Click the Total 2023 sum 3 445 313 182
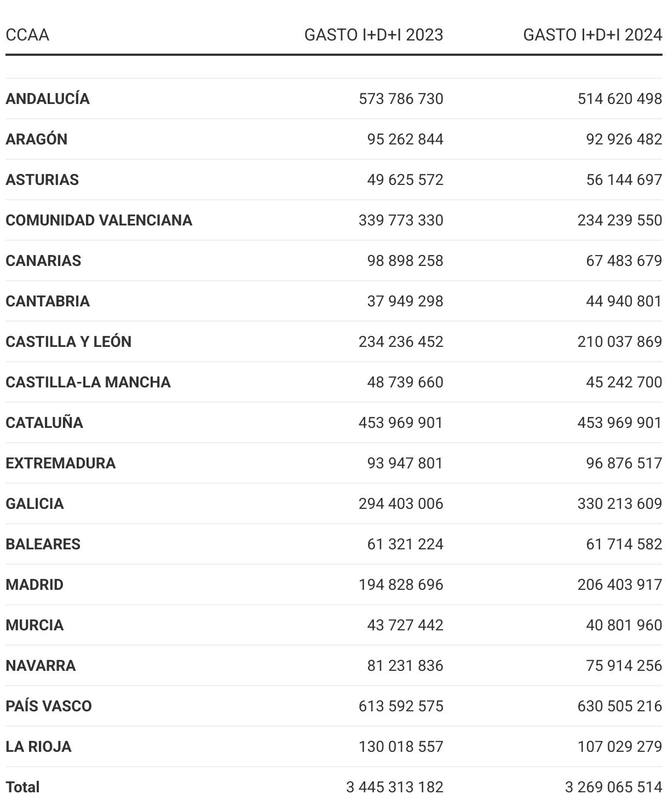 (395, 787)
